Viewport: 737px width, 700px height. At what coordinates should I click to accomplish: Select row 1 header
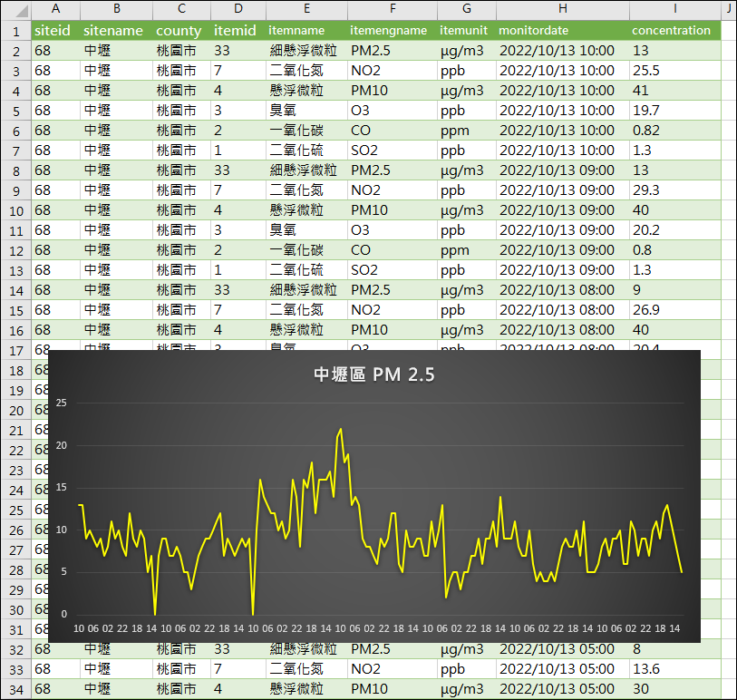tap(16, 31)
